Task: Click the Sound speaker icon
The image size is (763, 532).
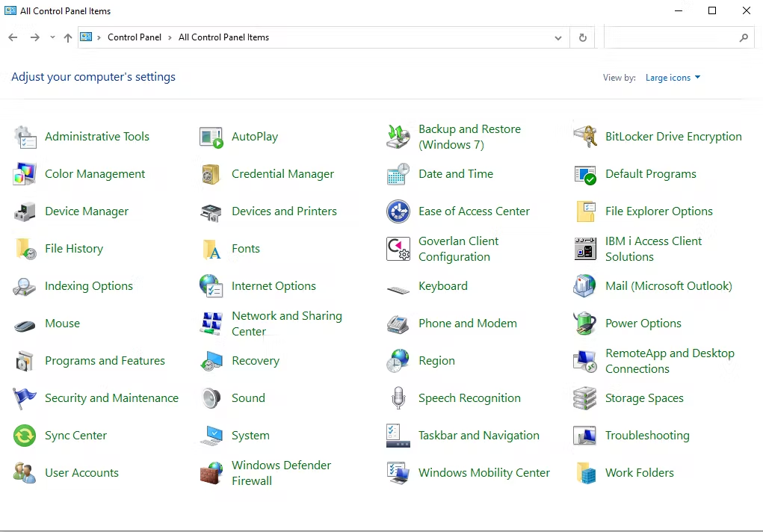Action: point(211,398)
